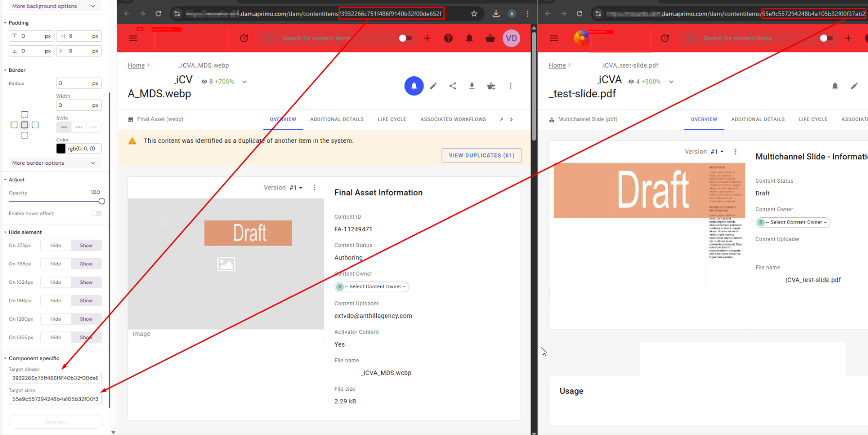Image resolution: width=868 pixels, height=435 pixels.
Task: Toggle the switch next to left search bar
Action: click(x=405, y=38)
